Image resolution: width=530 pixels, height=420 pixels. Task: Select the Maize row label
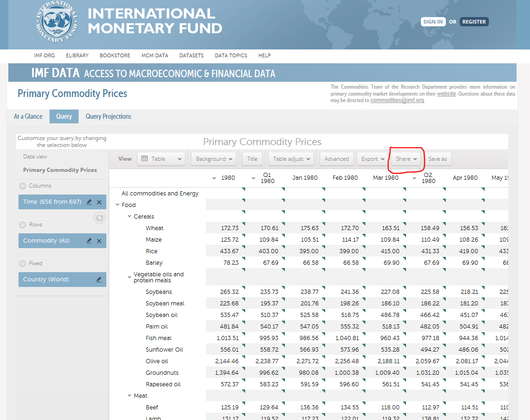click(x=154, y=240)
